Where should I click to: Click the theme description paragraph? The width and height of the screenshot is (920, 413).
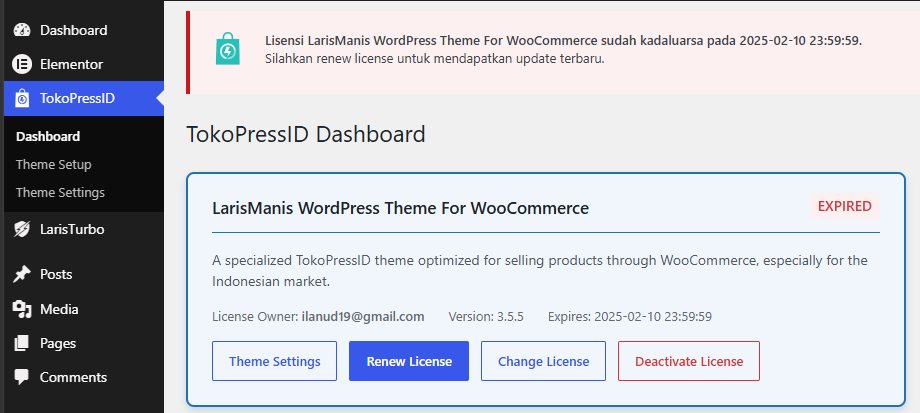[540, 271]
